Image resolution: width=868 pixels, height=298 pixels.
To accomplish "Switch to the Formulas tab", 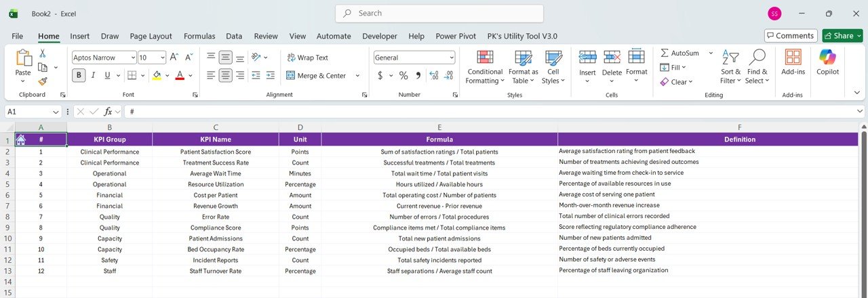I will click(x=199, y=36).
